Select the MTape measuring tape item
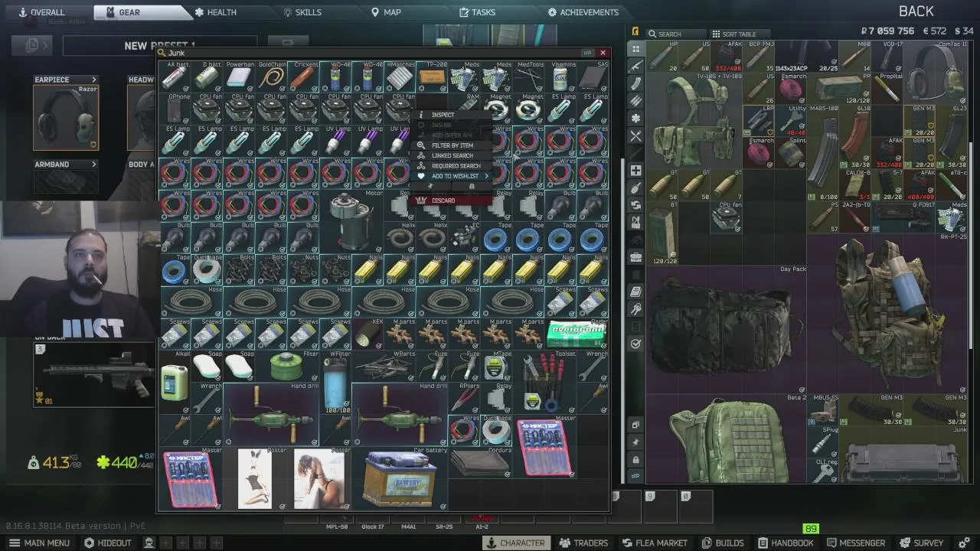The image size is (980, 551). coord(496,366)
